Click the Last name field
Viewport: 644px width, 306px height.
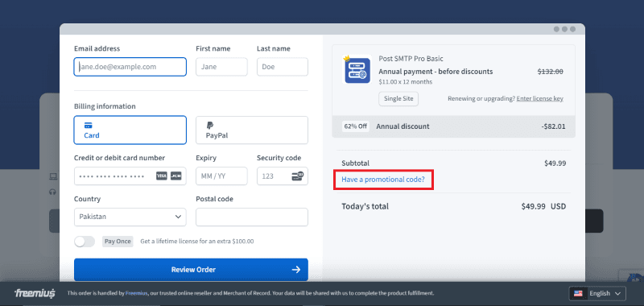283,67
